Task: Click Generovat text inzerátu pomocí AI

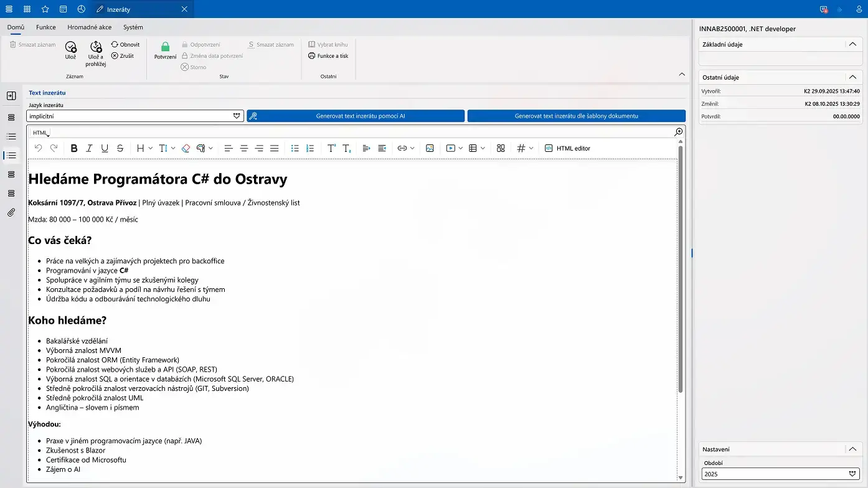Action: tap(356, 116)
